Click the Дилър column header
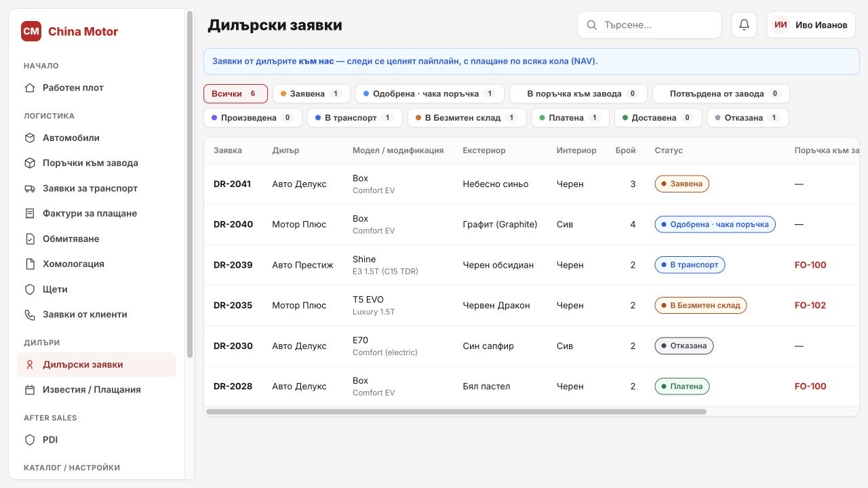This screenshot has height=488, width=868. tap(285, 150)
